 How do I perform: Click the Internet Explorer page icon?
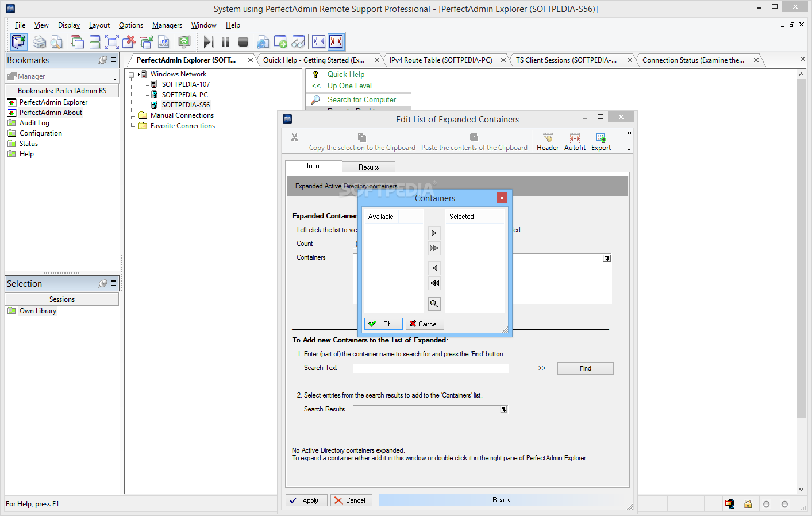tap(263, 42)
